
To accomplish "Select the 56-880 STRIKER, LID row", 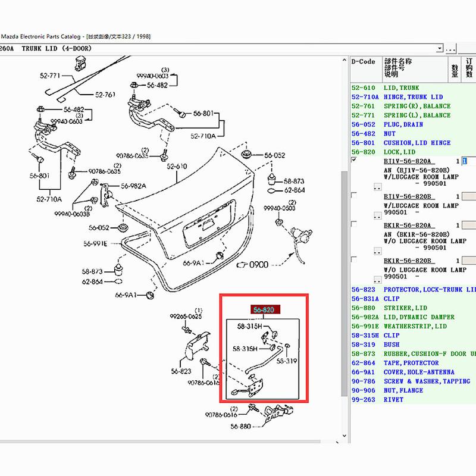I will click(x=413, y=308).
